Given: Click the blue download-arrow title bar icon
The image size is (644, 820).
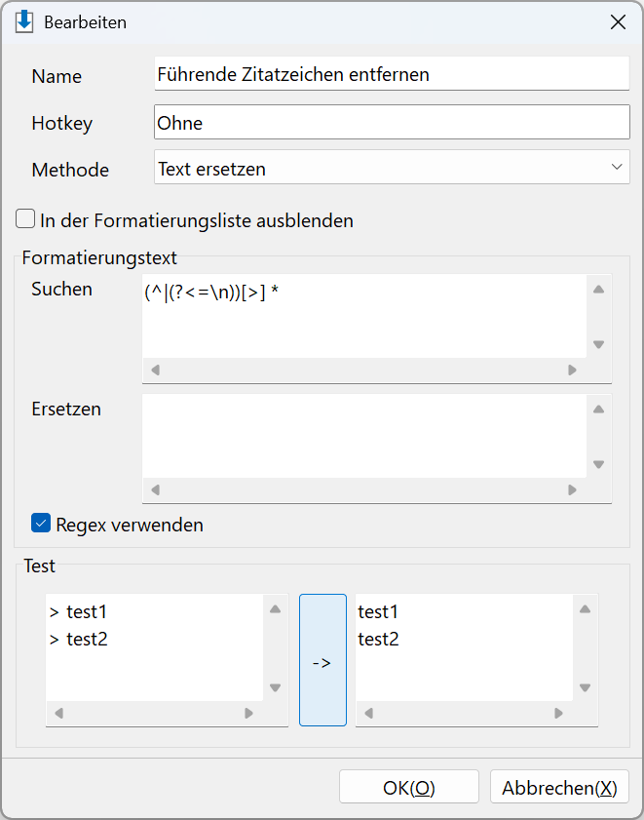Looking at the screenshot, I should pyautogui.click(x=24, y=22).
